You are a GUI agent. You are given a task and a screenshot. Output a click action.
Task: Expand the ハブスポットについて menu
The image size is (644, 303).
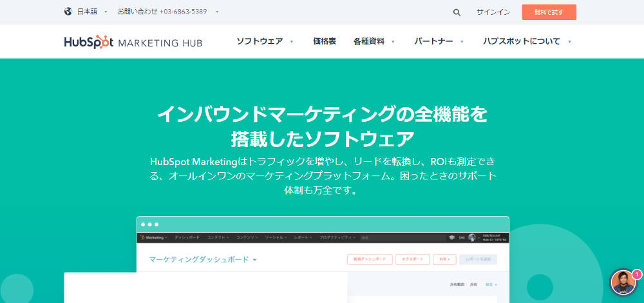tap(527, 41)
